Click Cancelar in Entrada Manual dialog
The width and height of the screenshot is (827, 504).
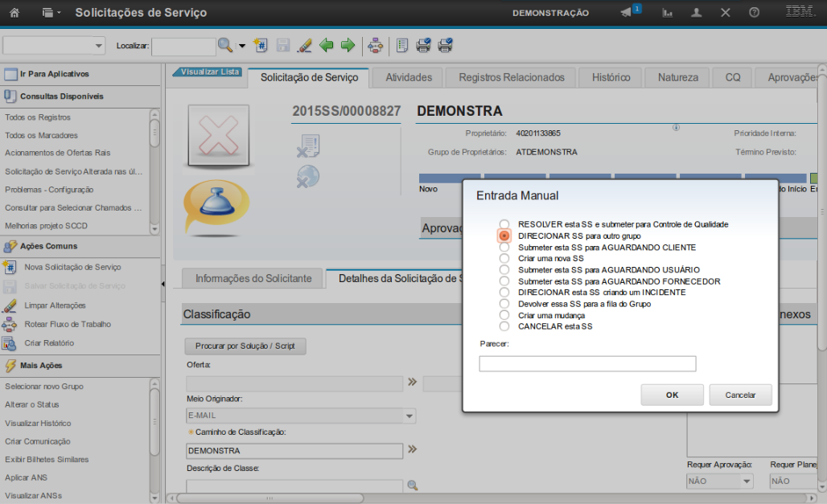(x=740, y=395)
